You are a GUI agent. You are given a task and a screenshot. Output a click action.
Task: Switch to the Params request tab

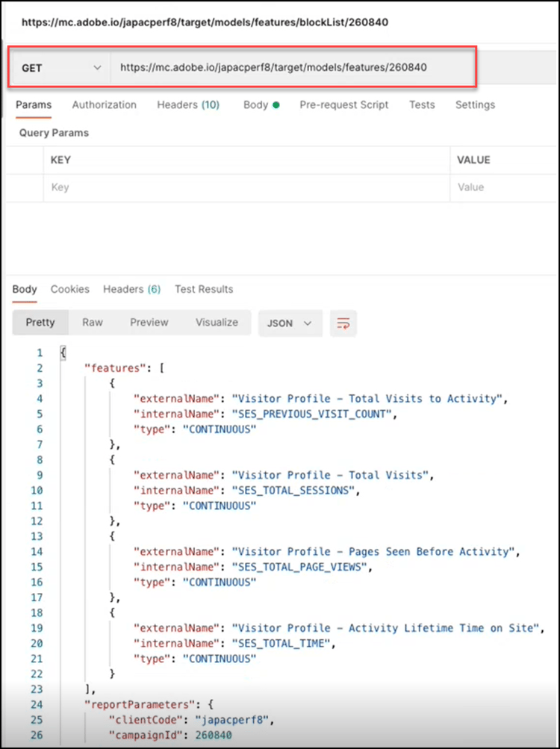(x=34, y=105)
